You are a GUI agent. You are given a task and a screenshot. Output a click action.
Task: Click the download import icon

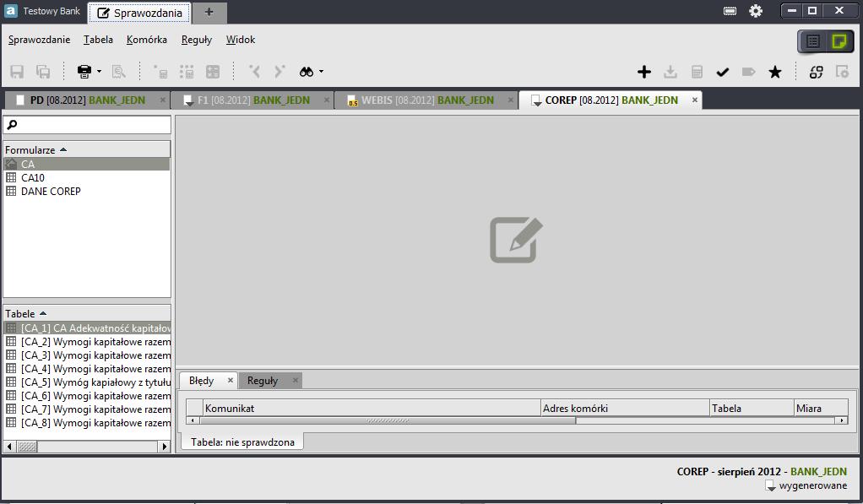point(670,72)
